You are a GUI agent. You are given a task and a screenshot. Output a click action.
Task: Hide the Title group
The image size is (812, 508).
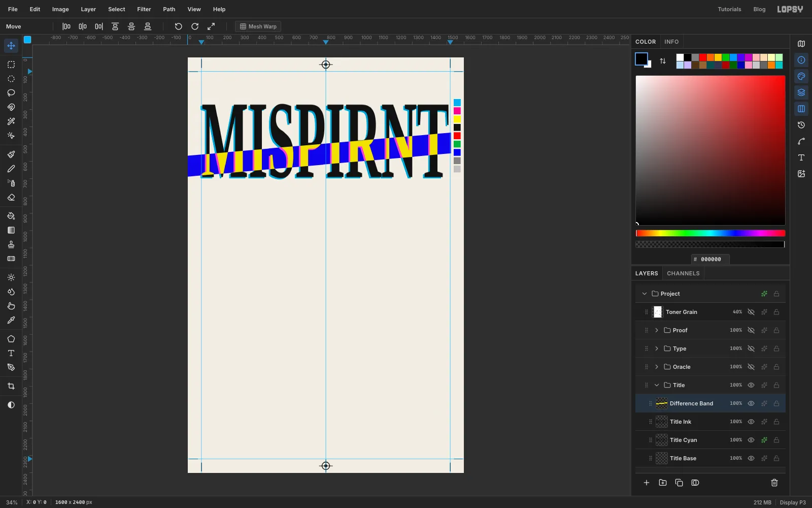point(751,385)
